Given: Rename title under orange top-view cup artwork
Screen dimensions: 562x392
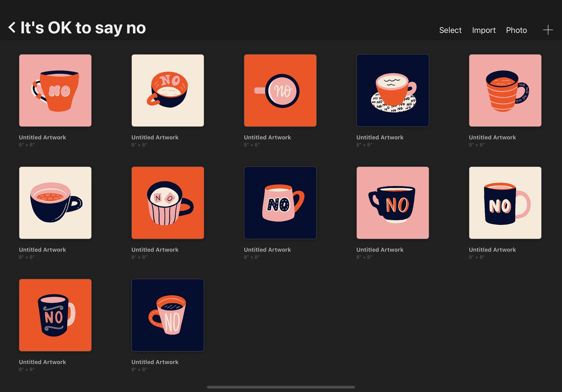Looking at the screenshot, I should pos(267,137).
